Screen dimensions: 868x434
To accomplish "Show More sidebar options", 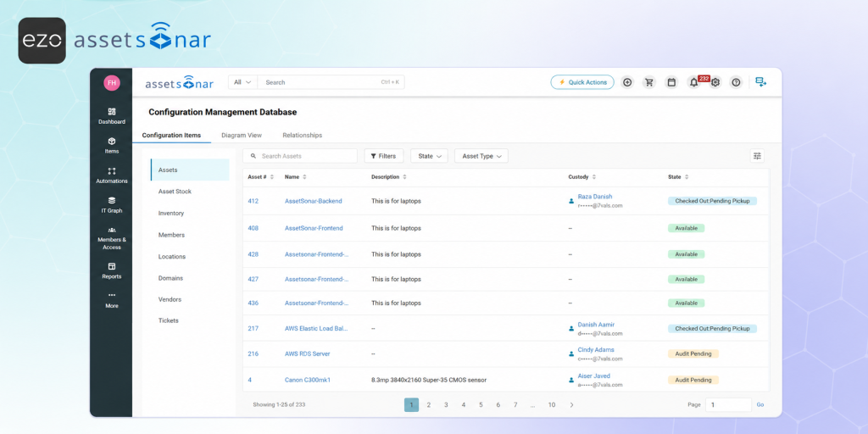I will (112, 300).
